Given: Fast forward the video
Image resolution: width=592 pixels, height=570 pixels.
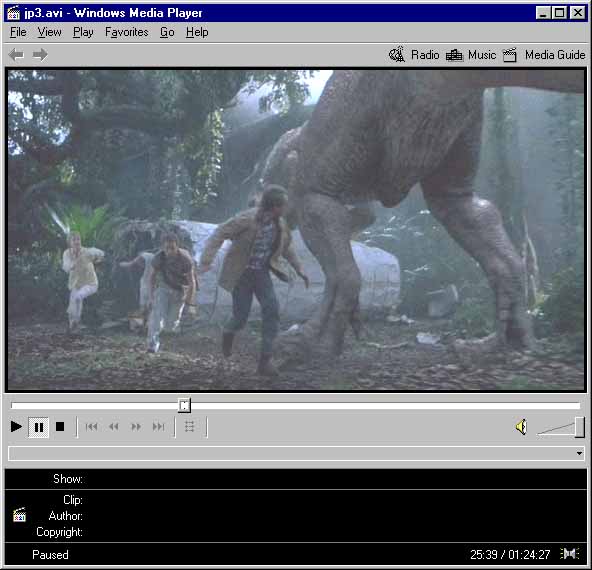Looking at the screenshot, I should [136, 427].
